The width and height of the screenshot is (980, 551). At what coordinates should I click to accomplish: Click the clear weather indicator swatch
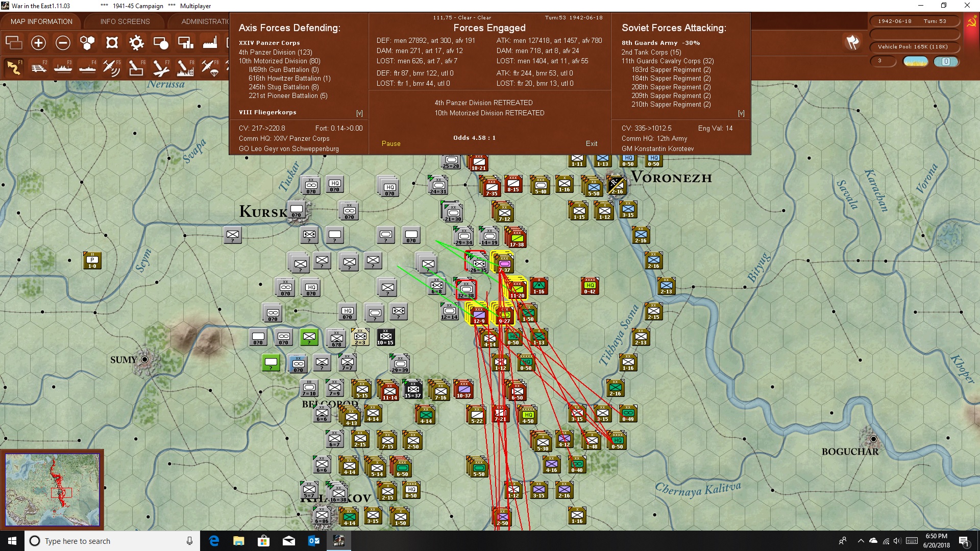click(x=915, y=62)
